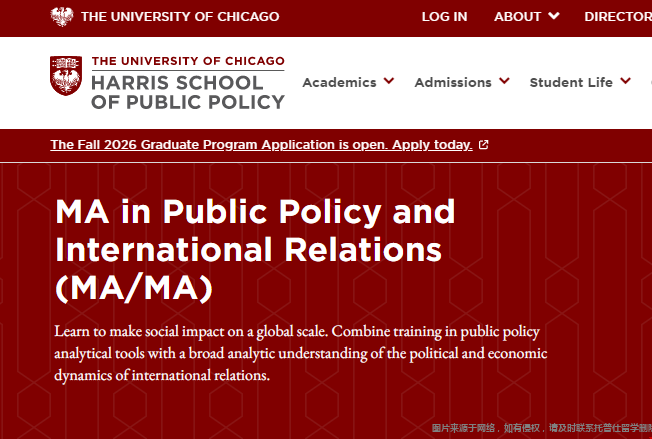Click small University of Chicago text above Harris

pos(187,62)
